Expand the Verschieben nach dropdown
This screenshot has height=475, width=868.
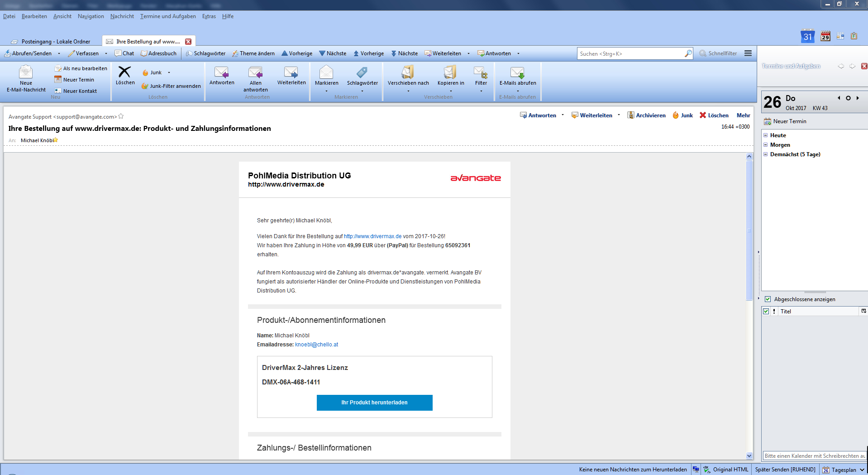408,91
